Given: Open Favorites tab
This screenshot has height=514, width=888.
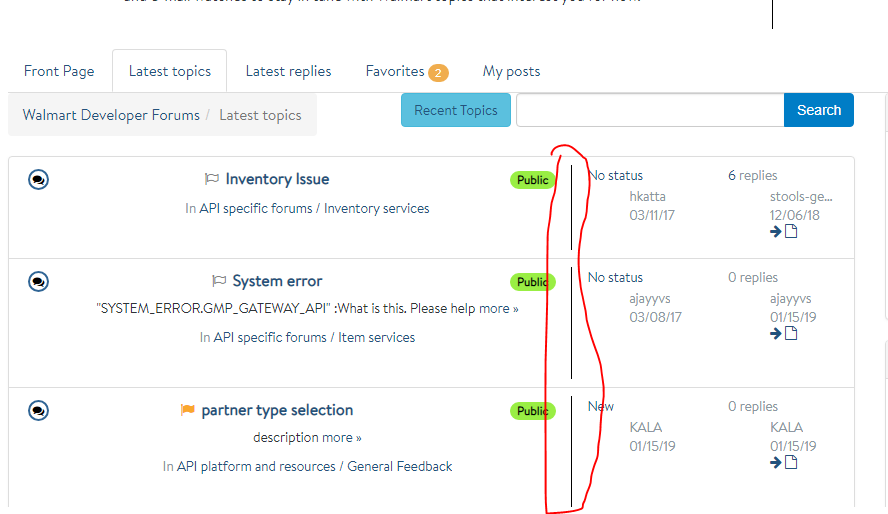Looking at the screenshot, I should point(395,71).
